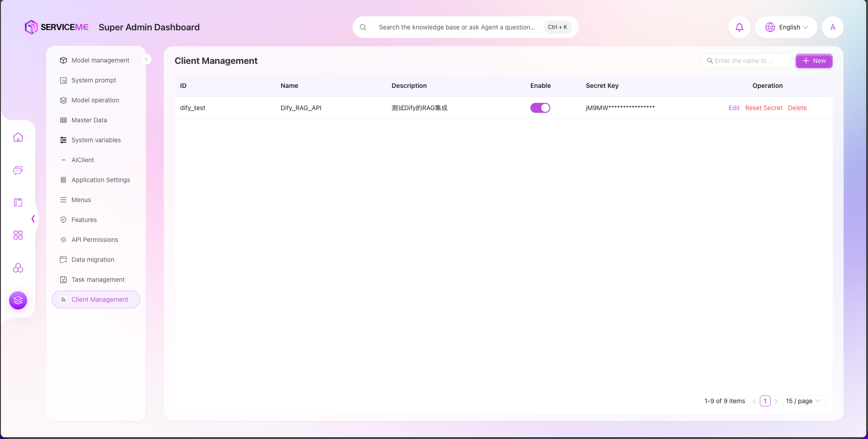
Task: Collapse the settings menu panel arrow
Action: pyautogui.click(x=146, y=59)
